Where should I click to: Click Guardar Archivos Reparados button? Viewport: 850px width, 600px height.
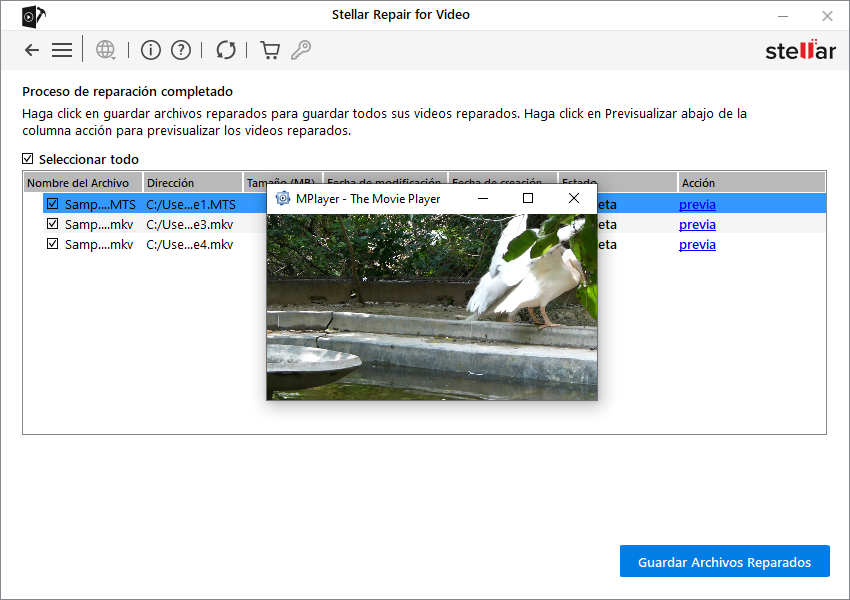point(724,562)
